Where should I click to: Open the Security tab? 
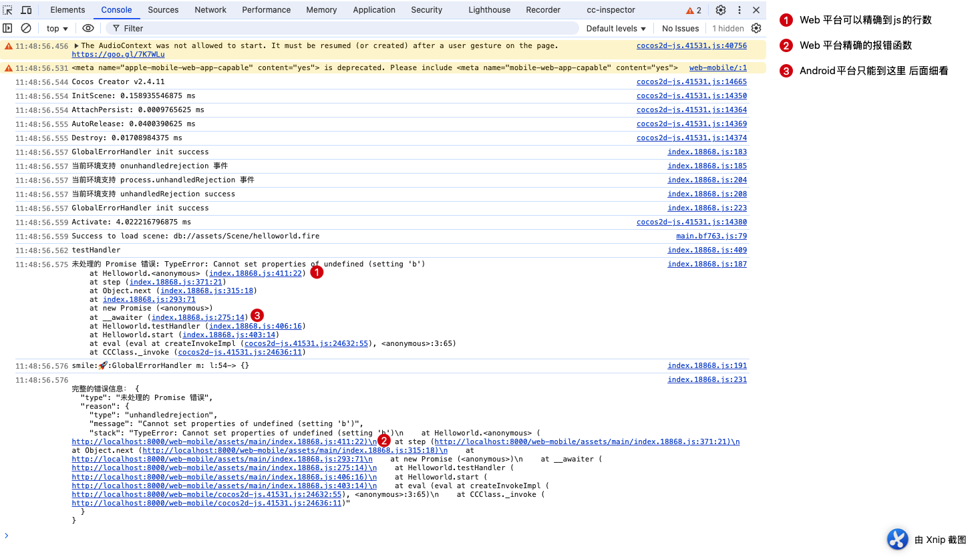tap(427, 10)
